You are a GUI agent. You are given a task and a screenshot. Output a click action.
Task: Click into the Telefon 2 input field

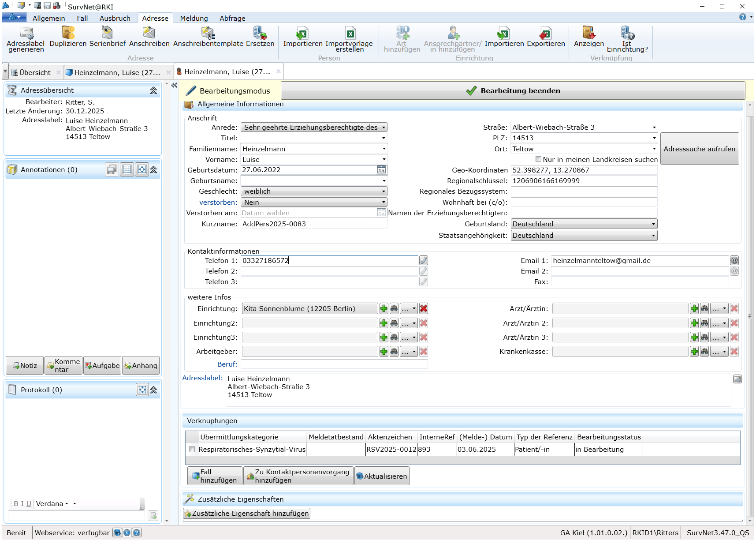click(x=329, y=271)
